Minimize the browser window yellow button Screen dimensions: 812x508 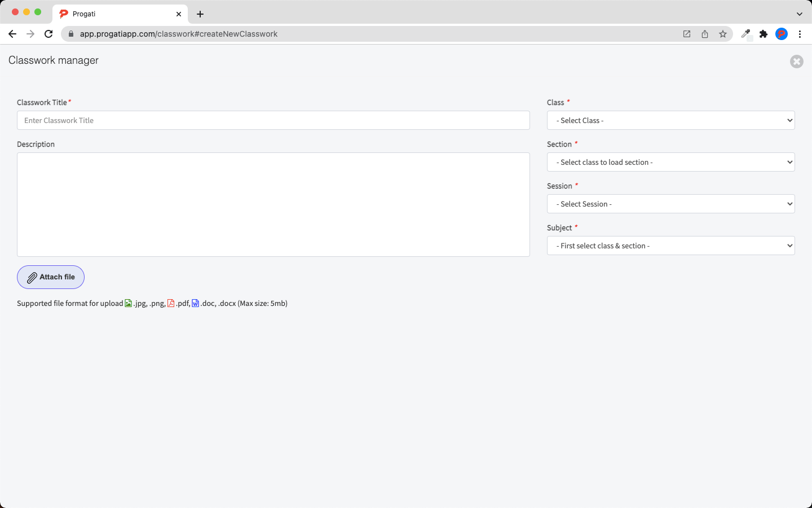pyautogui.click(x=27, y=12)
